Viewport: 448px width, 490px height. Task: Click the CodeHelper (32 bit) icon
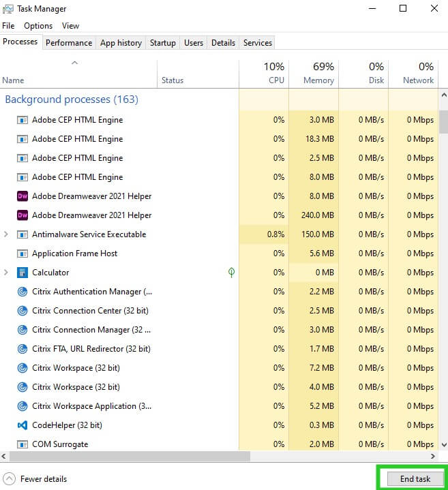click(22, 425)
